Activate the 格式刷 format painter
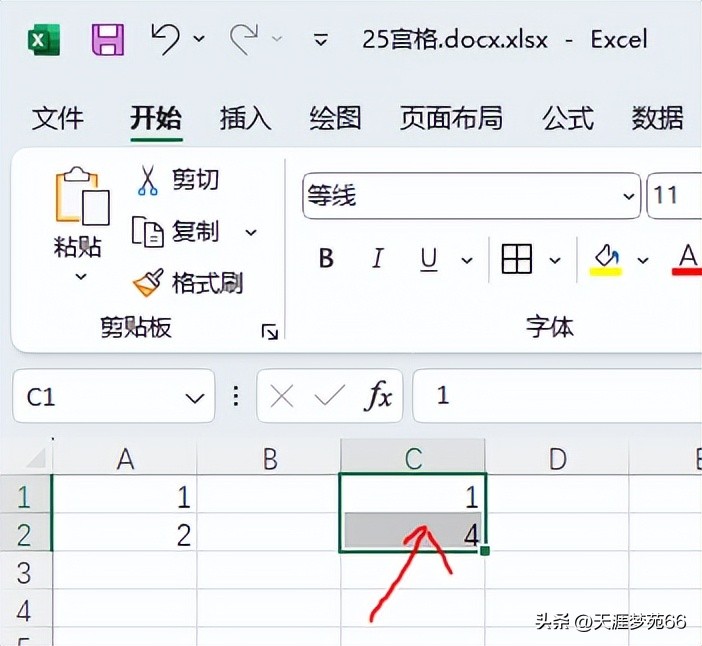This screenshot has width=702, height=646. (188, 283)
